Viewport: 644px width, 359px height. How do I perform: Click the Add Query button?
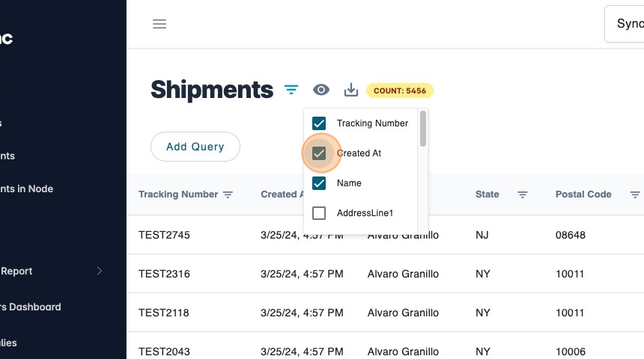click(x=195, y=147)
